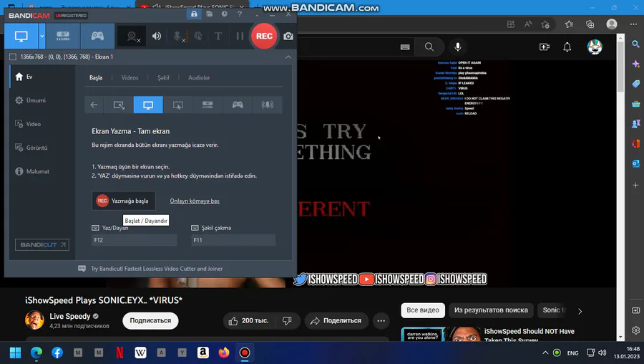
Task: Open BANDICUT button
Action: [42, 245]
